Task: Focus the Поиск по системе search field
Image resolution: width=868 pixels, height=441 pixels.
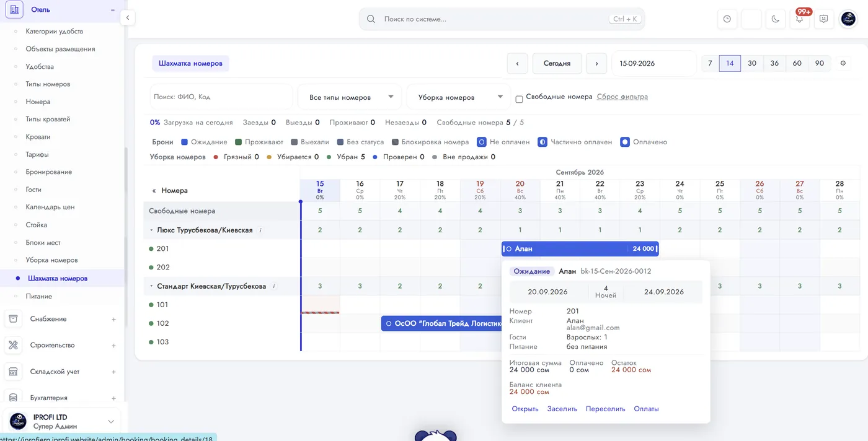Action: (x=502, y=19)
